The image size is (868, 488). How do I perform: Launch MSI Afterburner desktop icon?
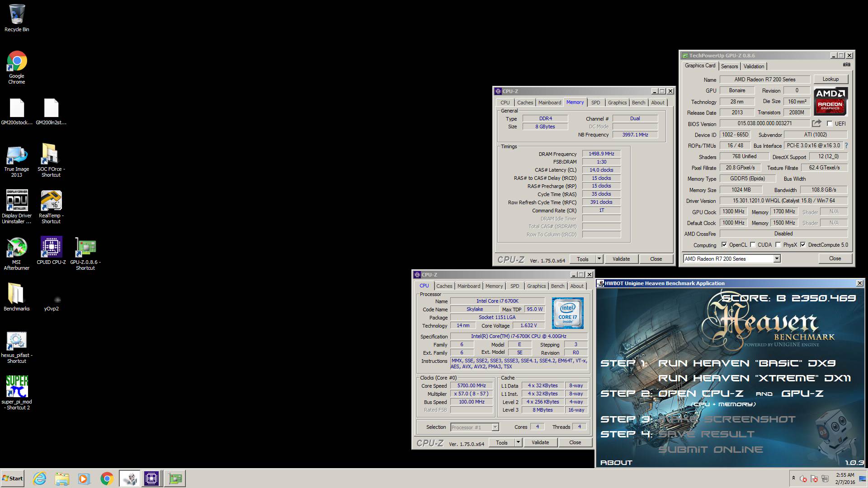pos(17,253)
